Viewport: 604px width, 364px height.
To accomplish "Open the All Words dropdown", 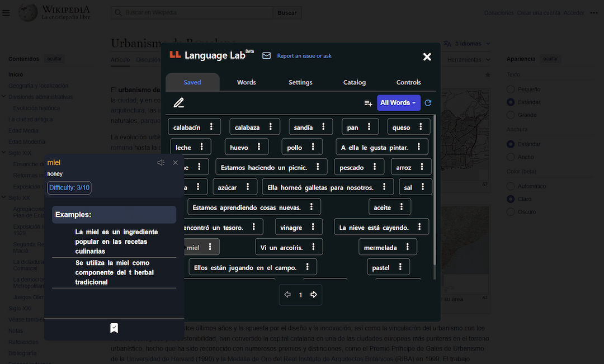I will pyautogui.click(x=398, y=103).
